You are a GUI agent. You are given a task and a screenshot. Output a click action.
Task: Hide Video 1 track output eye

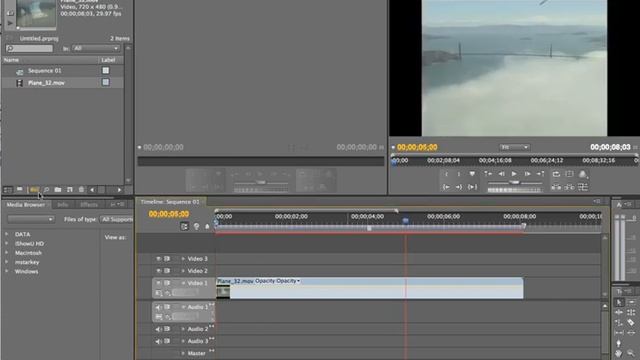pyautogui.click(x=158, y=283)
